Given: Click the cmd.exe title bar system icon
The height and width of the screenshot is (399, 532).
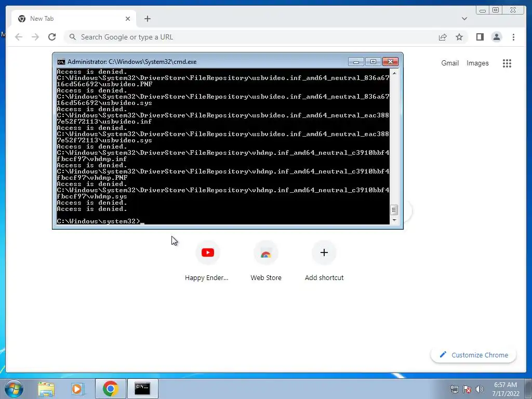Looking at the screenshot, I should coord(61,62).
